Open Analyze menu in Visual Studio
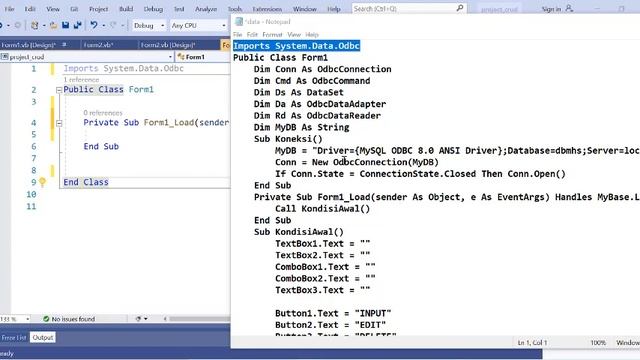 coord(206,9)
